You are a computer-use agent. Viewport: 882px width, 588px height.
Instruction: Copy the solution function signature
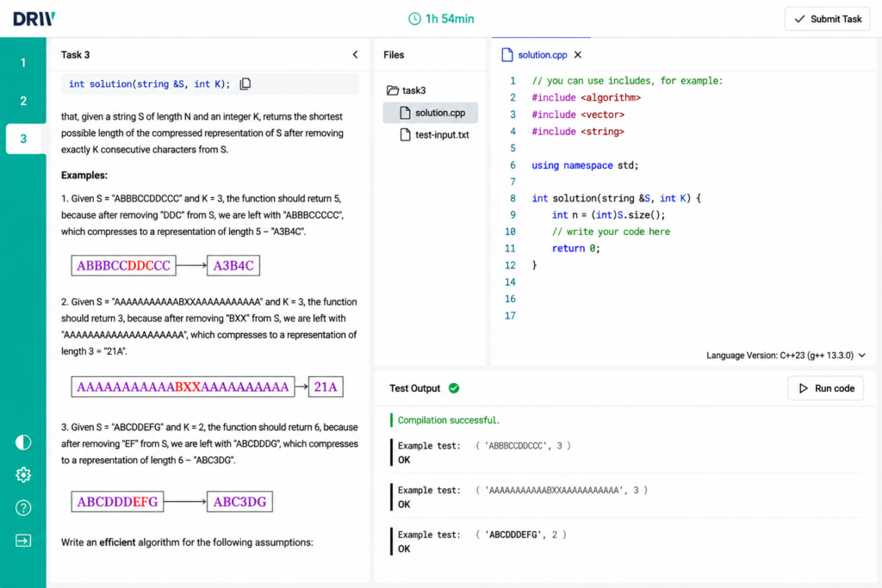[245, 84]
